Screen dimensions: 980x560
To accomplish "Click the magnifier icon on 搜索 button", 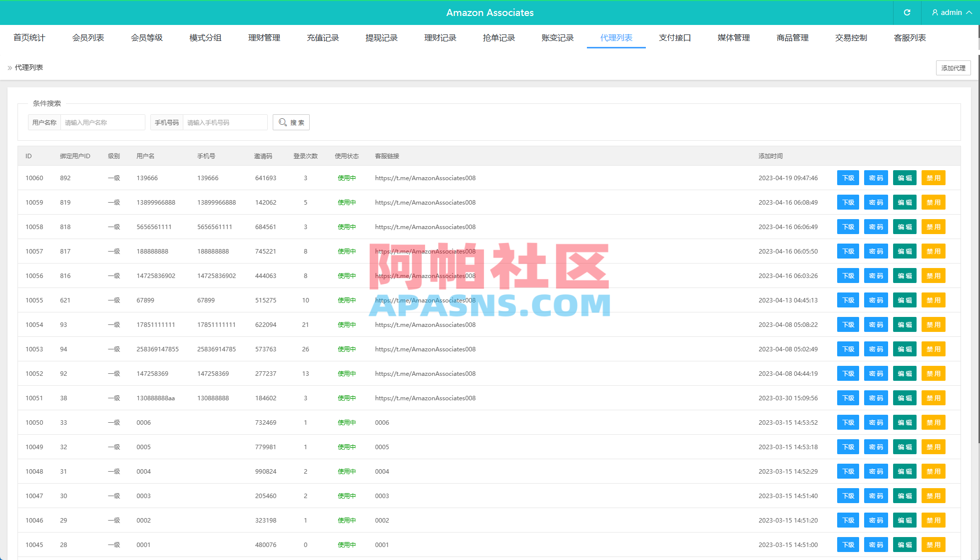I will 283,122.
